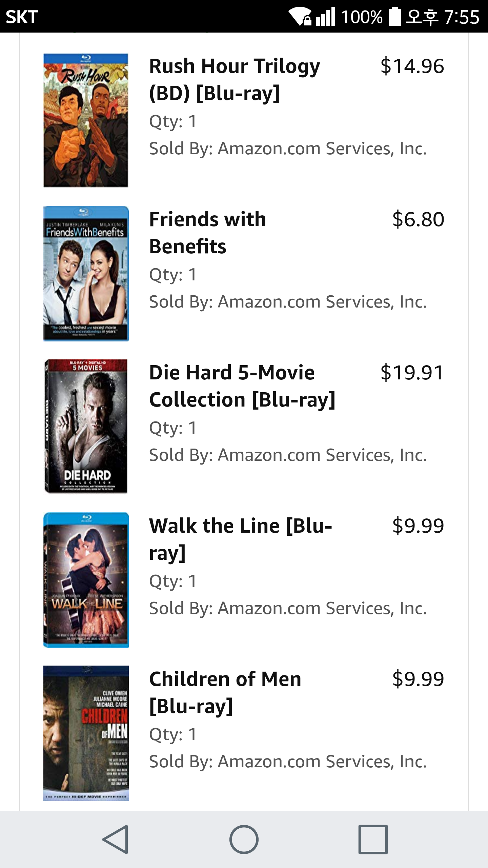The width and height of the screenshot is (488, 868).
Task: Tap the Android back navigation icon
Action: pos(116,840)
